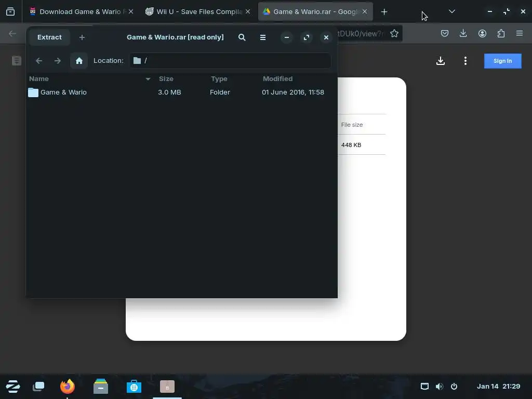The height and width of the screenshot is (399, 532).
Task: Click the Sign in button
Action: tap(503, 61)
